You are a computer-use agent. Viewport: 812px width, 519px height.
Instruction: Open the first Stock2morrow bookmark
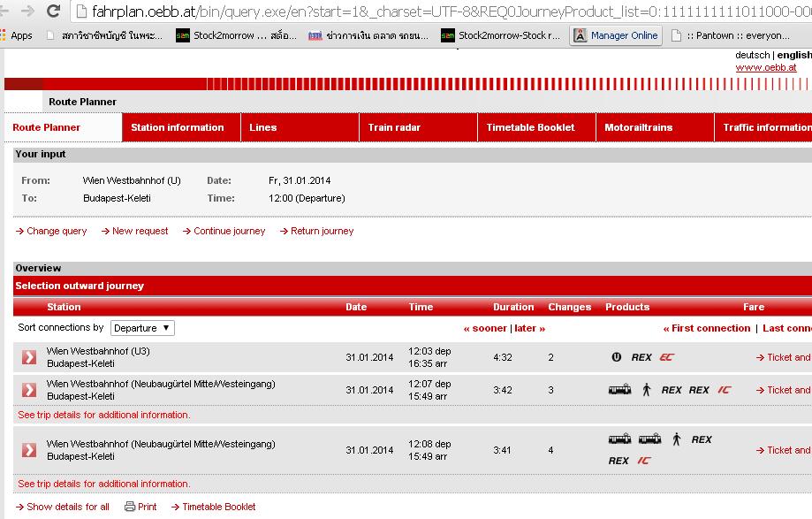click(236, 35)
